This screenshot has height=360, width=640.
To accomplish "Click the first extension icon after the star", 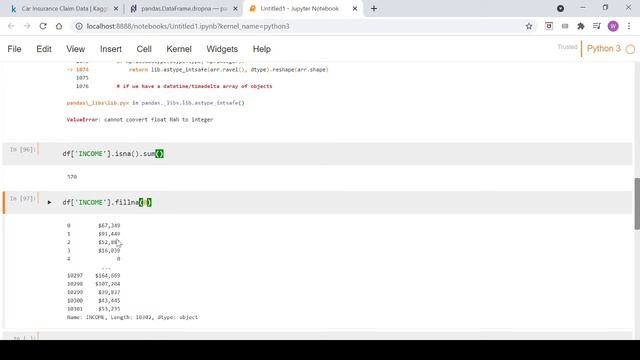I will coord(549,26).
